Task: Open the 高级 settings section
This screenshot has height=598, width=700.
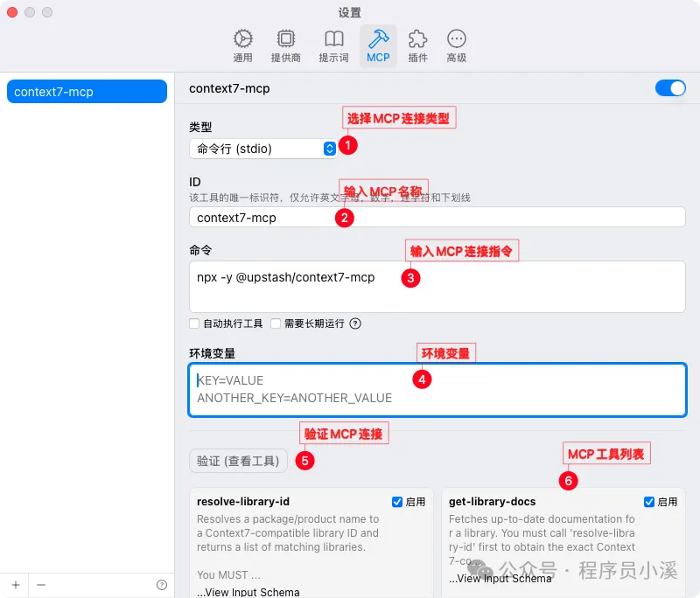Action: (x=456, y=44)
